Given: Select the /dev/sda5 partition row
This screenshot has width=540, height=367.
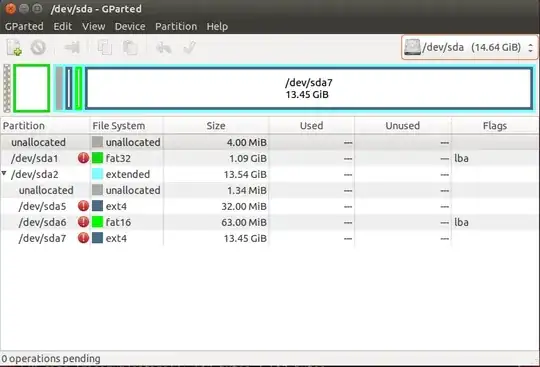Looking at the screenshot, I should pyautogui.click(x=270, y=206).
